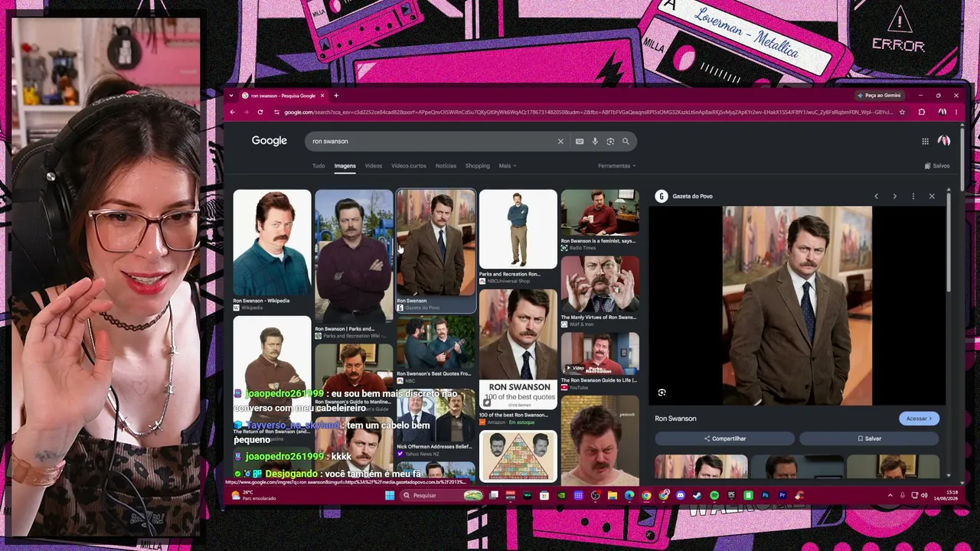Switch to the Tudo results tab

(x=318, y=165)
